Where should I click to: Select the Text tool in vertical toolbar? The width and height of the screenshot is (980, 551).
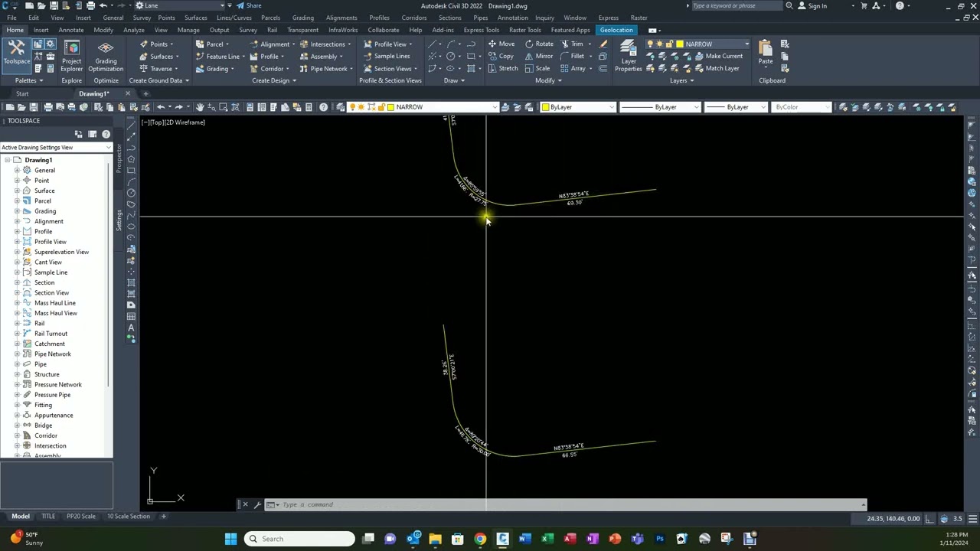pyautogui.click(x=131, y=328)
